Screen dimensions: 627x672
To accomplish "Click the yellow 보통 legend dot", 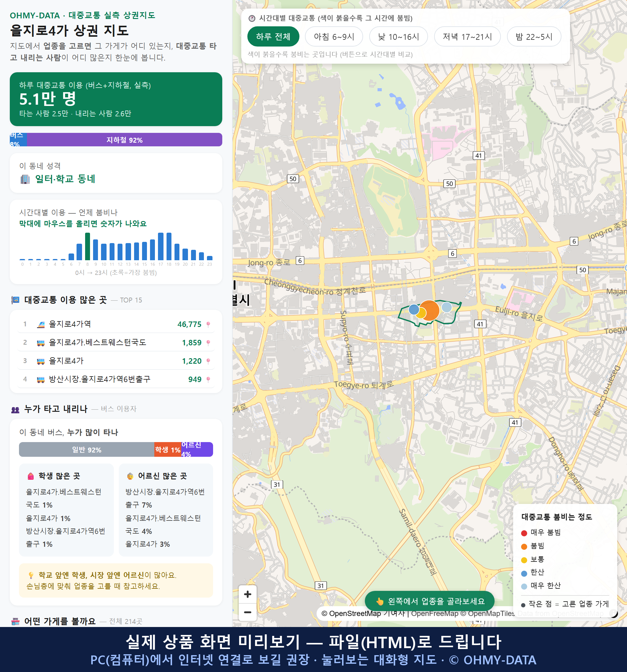I will tap(524, 560).
